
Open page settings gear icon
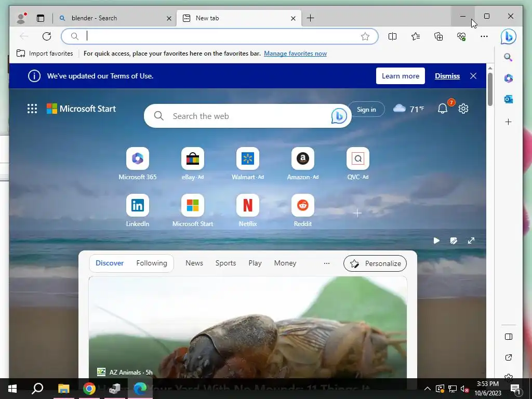click(x=463, y=109)
